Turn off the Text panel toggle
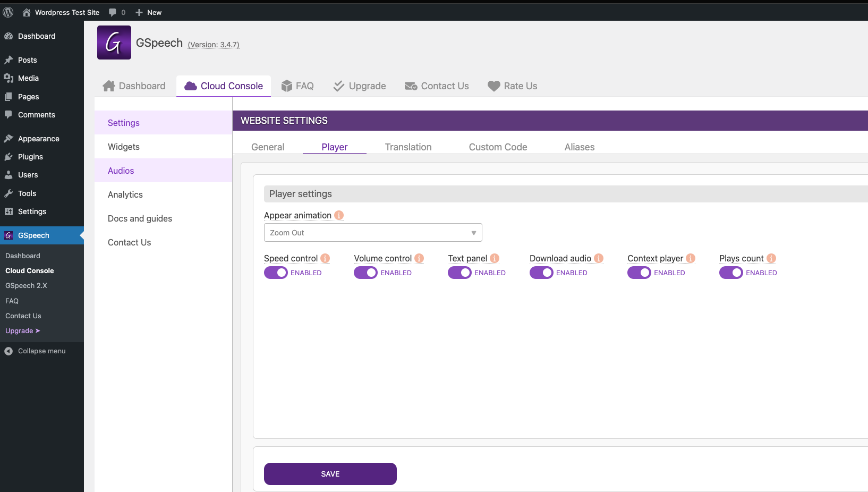 coord(459,273)
